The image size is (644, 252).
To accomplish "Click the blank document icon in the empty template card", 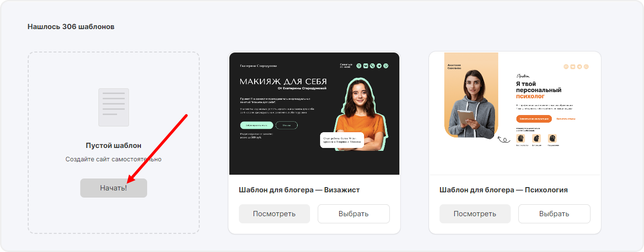I will pos(113,107).
